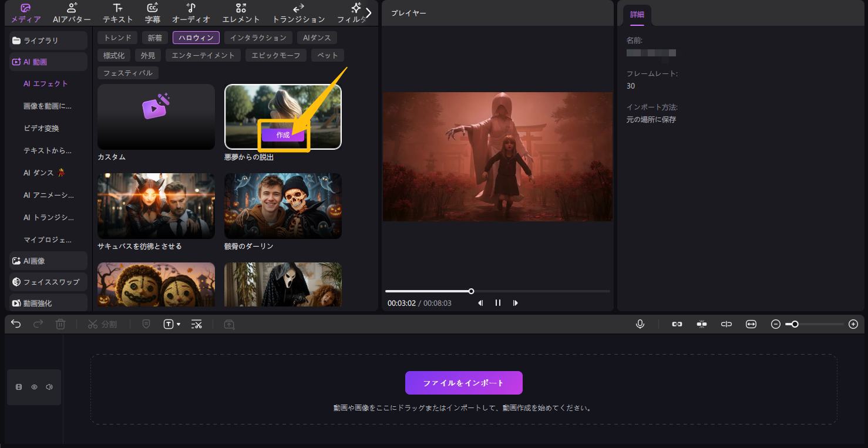Viewport: 868px width, 448px height.
Task: Click the fit-to-timeline width icon
Action: [751, 324]
